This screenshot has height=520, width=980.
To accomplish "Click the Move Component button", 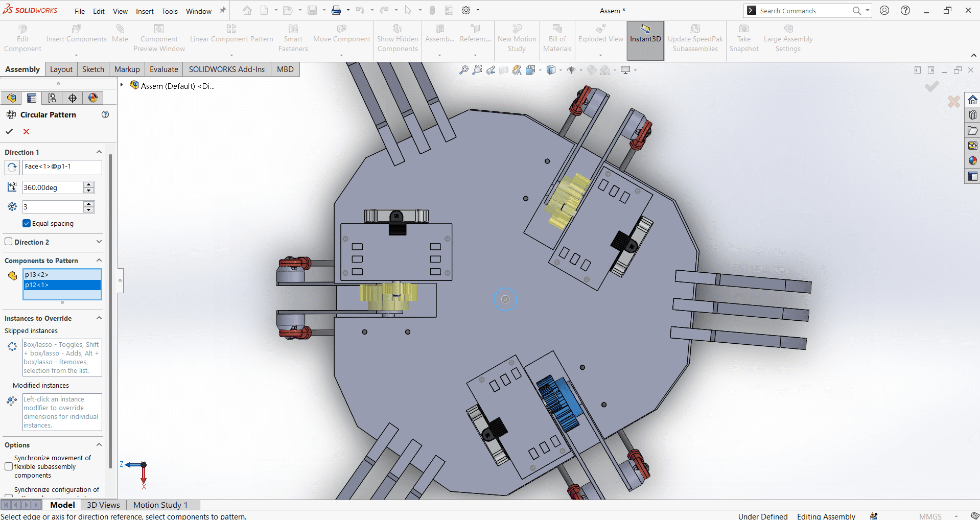I will (341, 34).
